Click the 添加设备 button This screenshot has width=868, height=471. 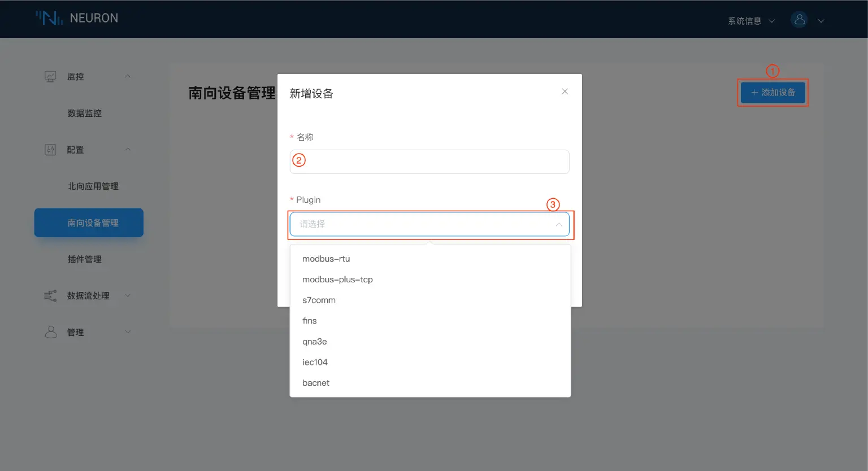tap(772, 93)
